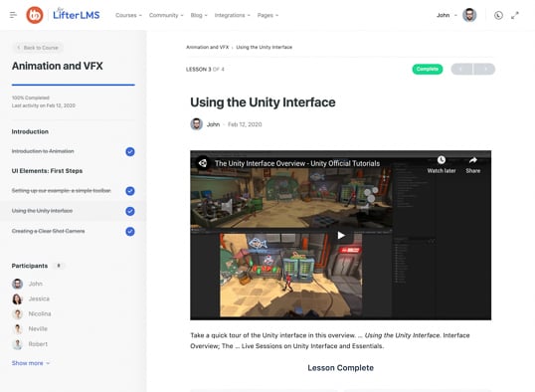535x392 pixels.
Task: Open the Community menu
Action: point(166,15)
